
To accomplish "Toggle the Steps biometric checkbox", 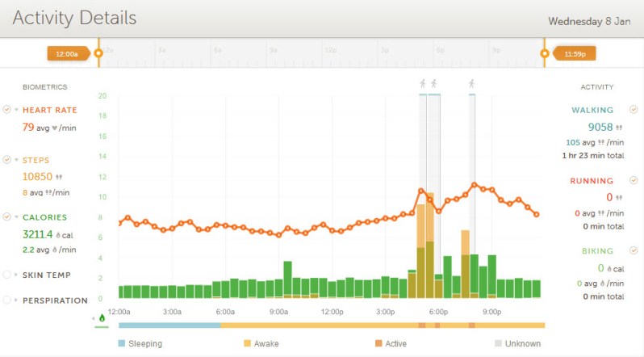I will click(x=7, y=160).
